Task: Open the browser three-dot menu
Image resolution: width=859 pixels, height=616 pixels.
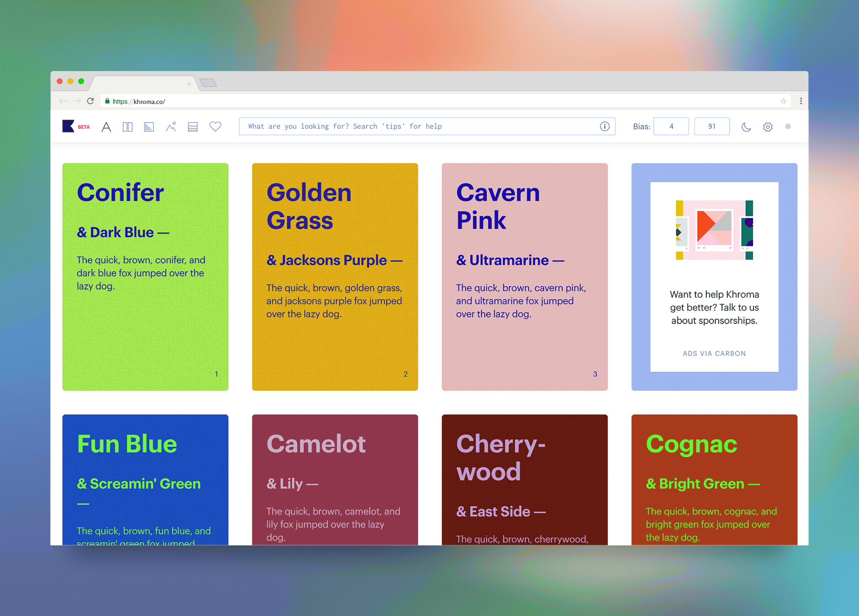Action: click(801, 101)
